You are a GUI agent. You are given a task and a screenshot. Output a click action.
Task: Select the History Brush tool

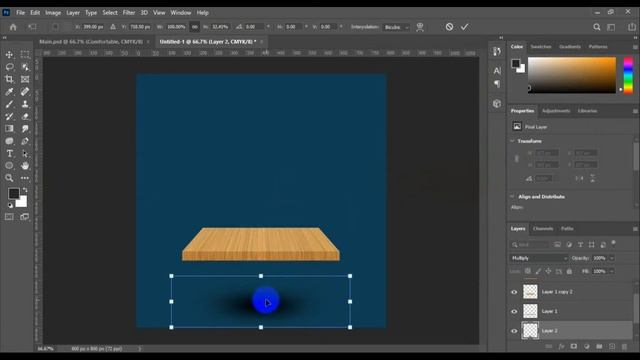[9, 116]
